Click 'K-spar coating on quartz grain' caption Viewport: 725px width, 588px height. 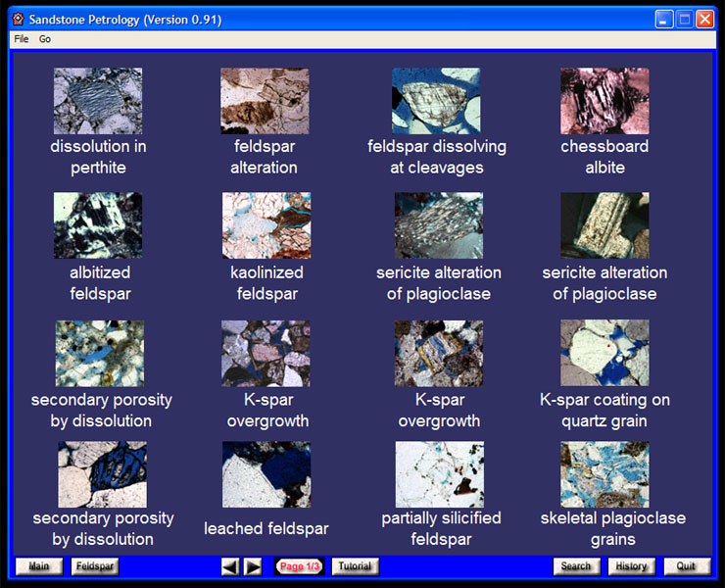(604, 411)
